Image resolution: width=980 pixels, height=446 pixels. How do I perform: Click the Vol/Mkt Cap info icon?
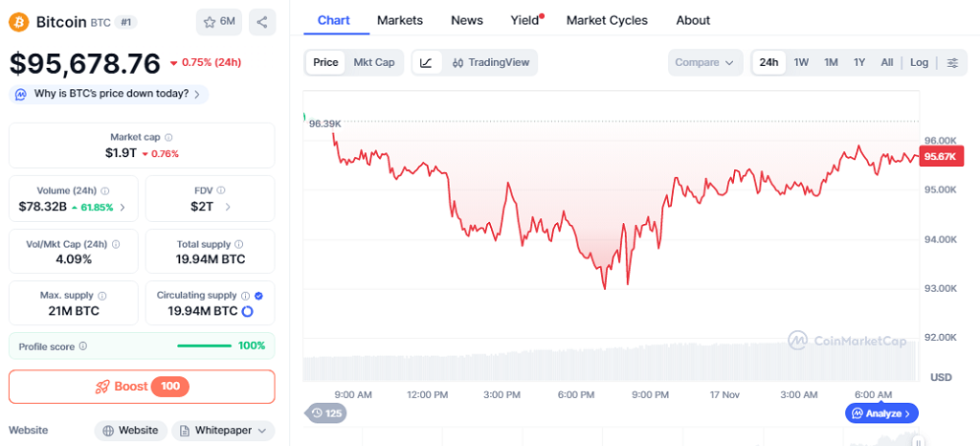(x=116, y=244)
